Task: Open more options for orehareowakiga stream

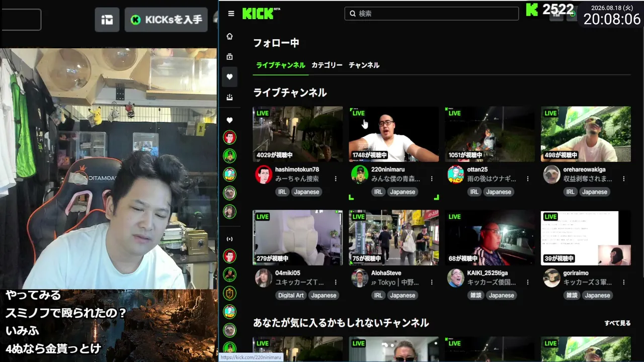Action: click(624, 178)
